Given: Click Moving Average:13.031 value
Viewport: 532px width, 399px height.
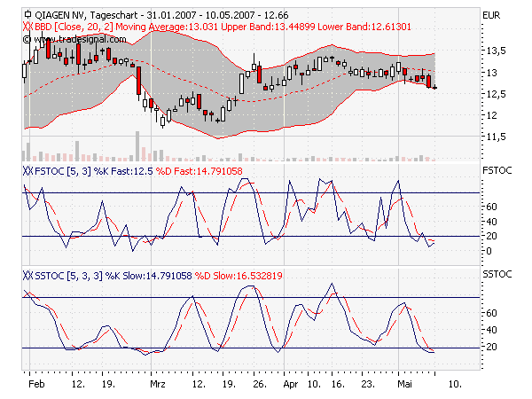Looking at the screenshot, I should (x=167, y=27).
